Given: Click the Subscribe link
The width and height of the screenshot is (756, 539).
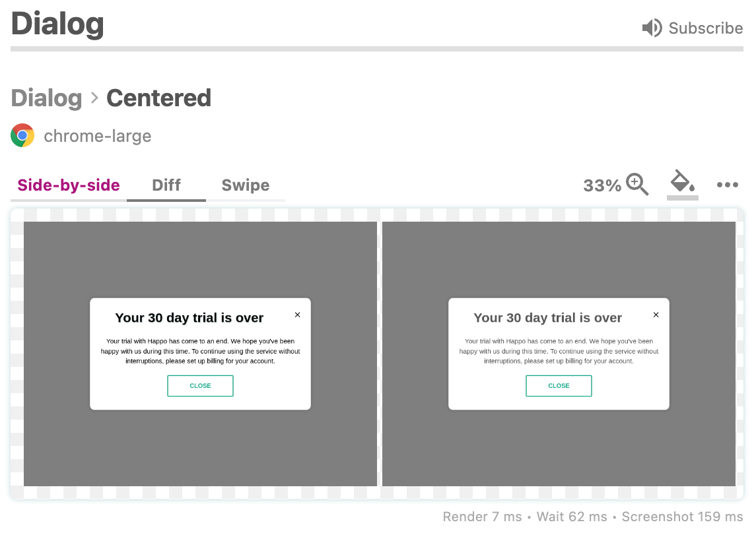Looking at the screenshot, I should pyautogui.click(x=705, y=28).
